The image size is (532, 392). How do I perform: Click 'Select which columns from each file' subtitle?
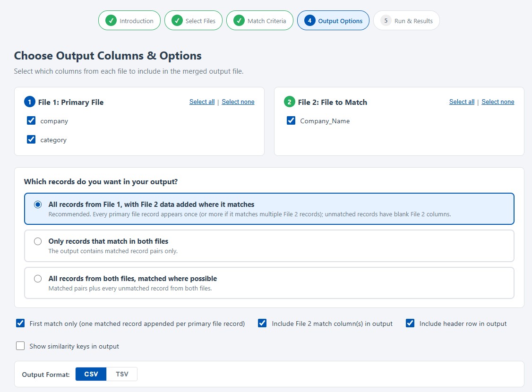click(129, 71)
